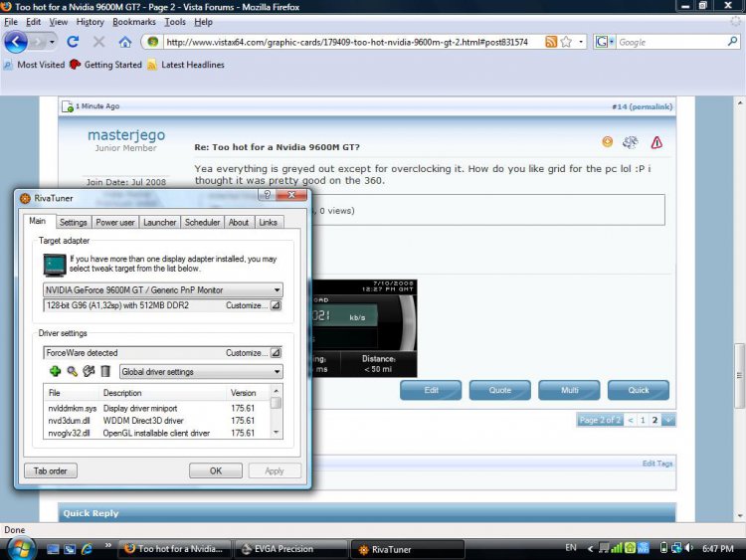Open the back/forward history dropdown arrow
The height and width of the screenshot is (560, 746).
(x=52, y=43)
